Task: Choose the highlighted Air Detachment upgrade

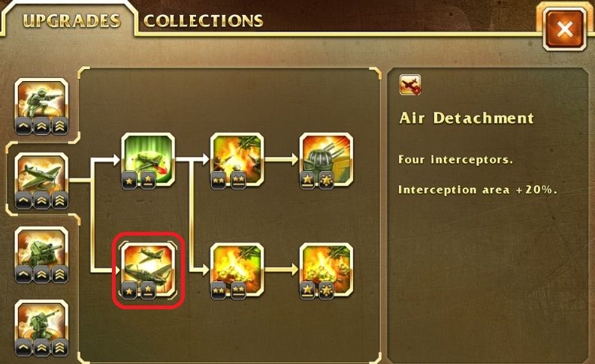Action: point(148,271)
